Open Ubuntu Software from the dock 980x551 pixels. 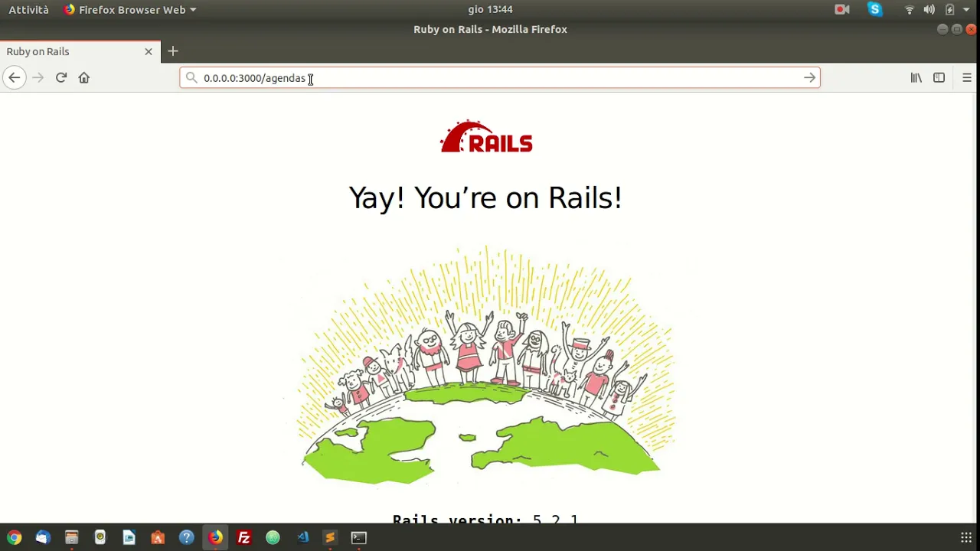tap(158, 537)
